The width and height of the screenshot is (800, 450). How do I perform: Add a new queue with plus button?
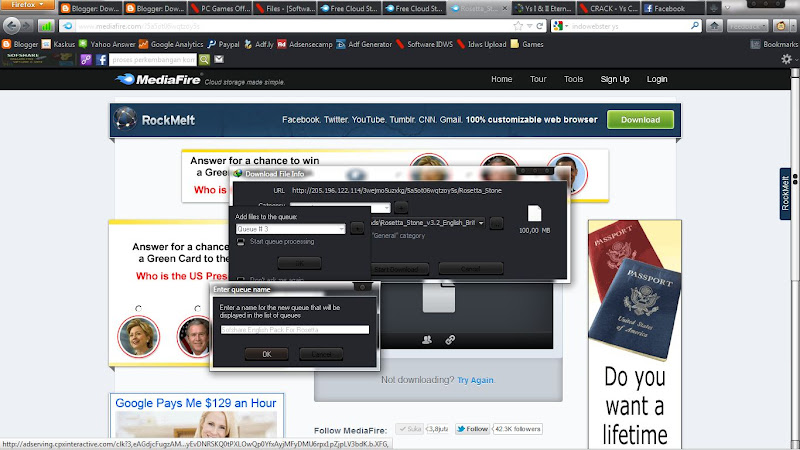(357, 229)
